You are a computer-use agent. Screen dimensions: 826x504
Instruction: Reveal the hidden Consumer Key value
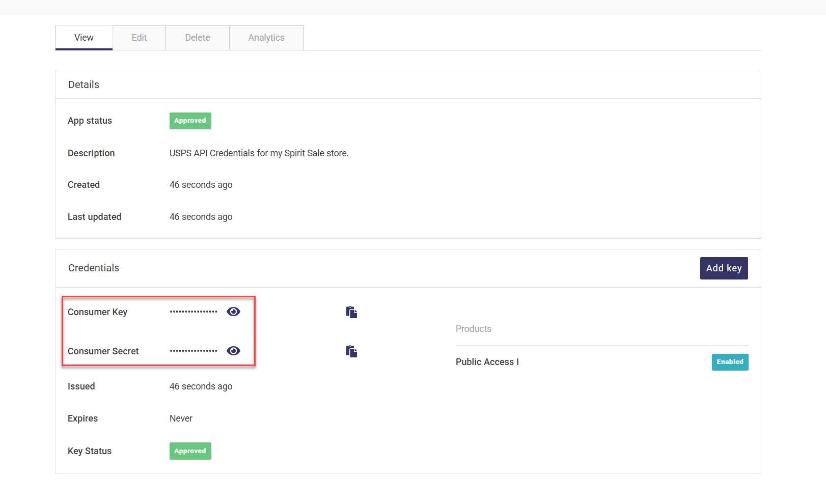click(233, 312)
